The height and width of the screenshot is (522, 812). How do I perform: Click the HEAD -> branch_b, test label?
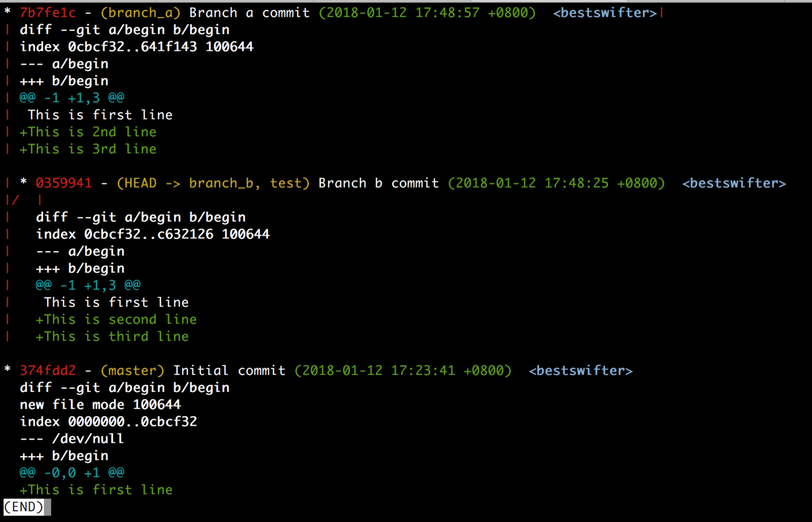213,183
